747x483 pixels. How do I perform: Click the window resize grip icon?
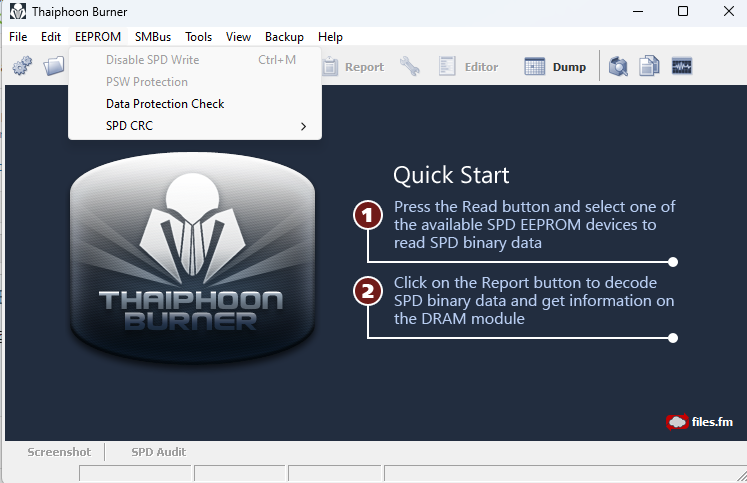(741, 475)
